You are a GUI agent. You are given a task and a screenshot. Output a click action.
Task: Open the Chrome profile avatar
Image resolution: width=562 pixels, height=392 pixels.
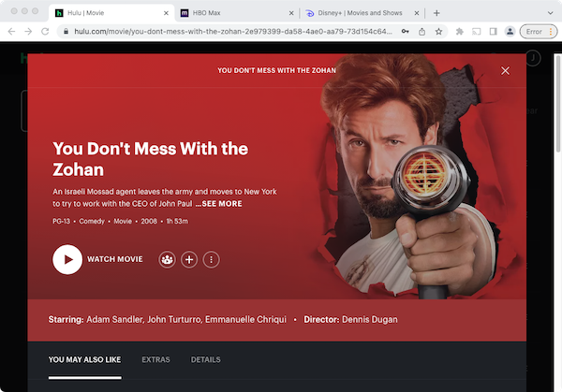tap(510, 32)
